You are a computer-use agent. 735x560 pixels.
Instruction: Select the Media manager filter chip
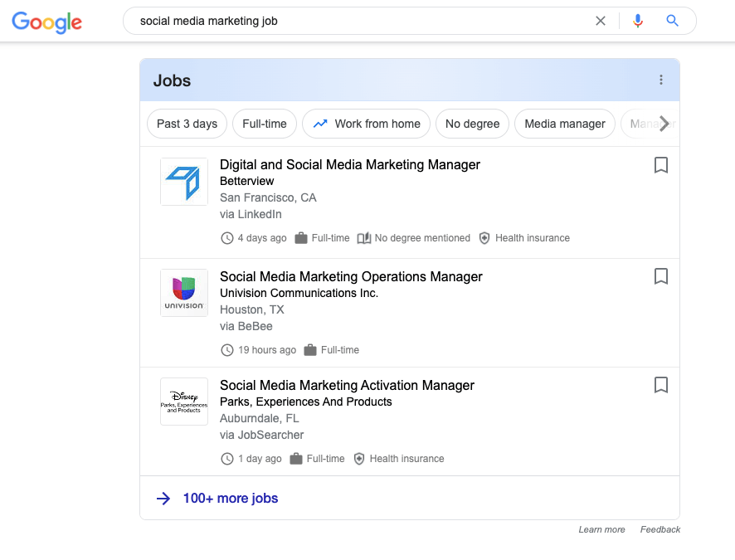pyautogui.click(x=564, y=123)
